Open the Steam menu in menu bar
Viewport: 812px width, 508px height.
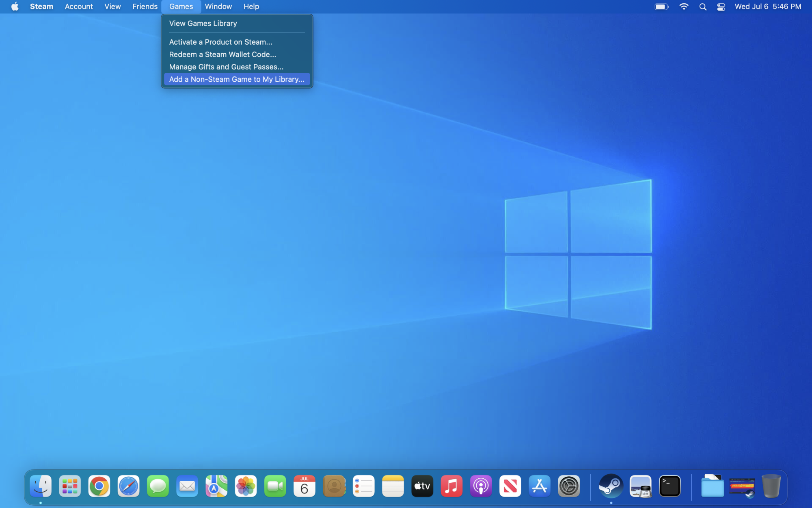click(41, 7)
